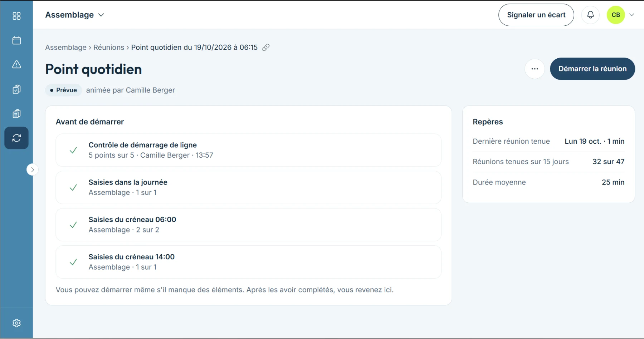Screen dimensions: 644x339
Task: Click the 'Durée moyenne' label
Action: [x=499, y=182]
